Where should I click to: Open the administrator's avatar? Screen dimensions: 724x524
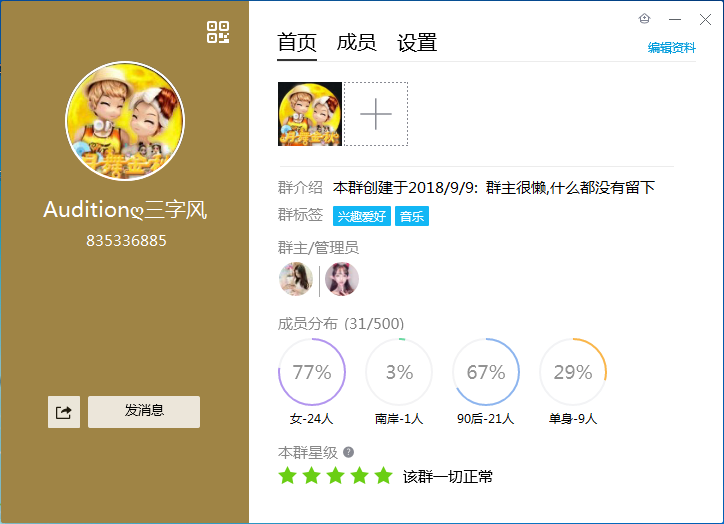(342, 279)
